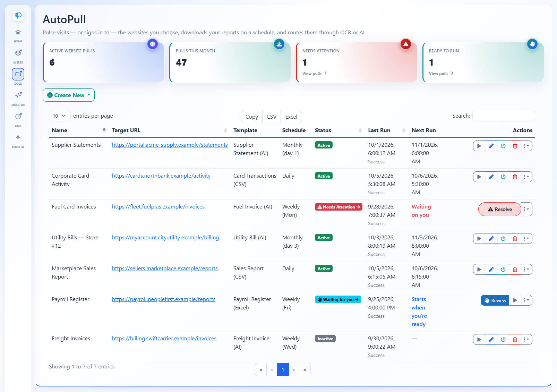
Task: Toggle power for Supplier Statements pull
Action: [503, 146]
